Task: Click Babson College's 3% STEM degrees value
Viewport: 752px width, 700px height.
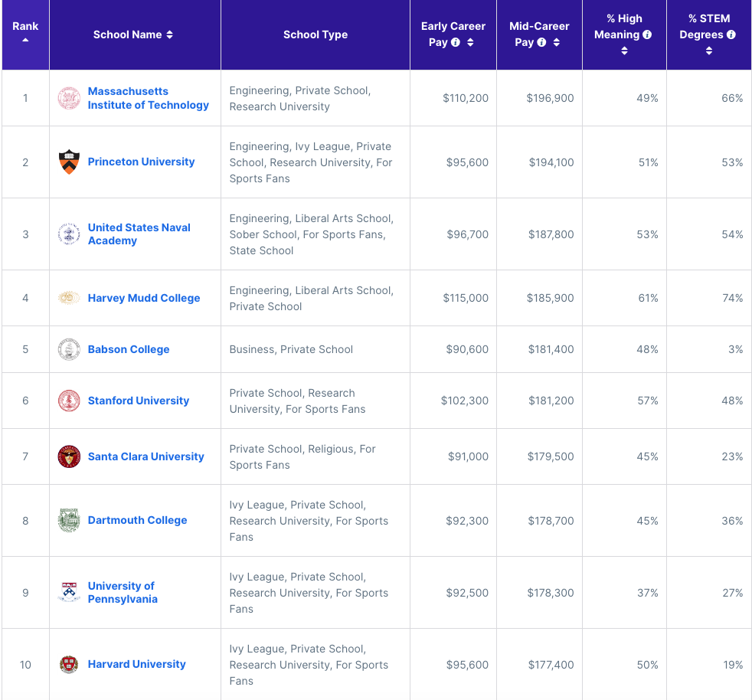Action: (x=736, y=349)
